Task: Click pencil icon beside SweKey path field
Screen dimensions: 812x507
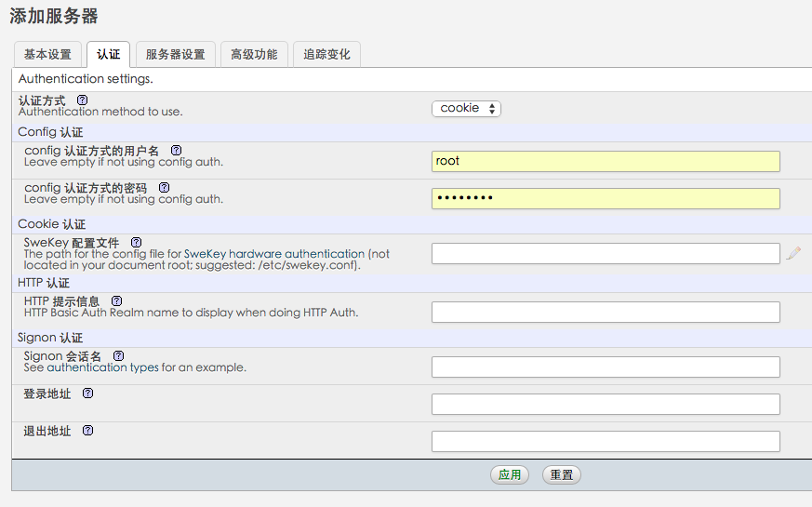Action: pos(792,253)
